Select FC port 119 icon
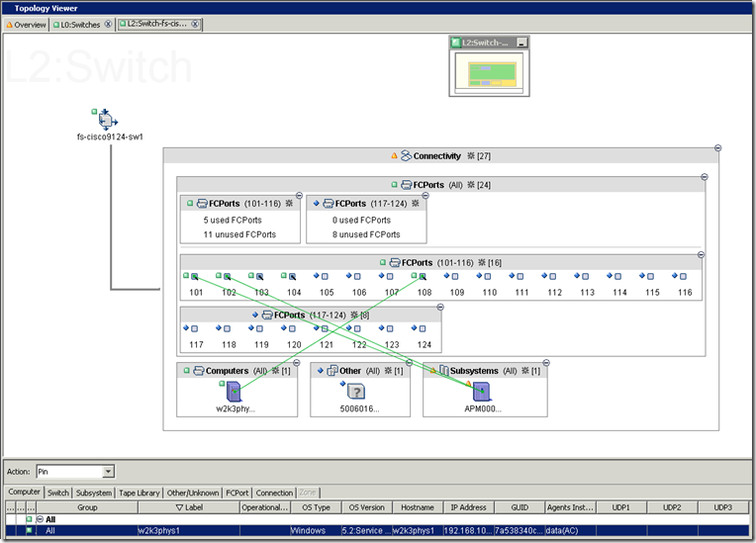 click(259, 329)
